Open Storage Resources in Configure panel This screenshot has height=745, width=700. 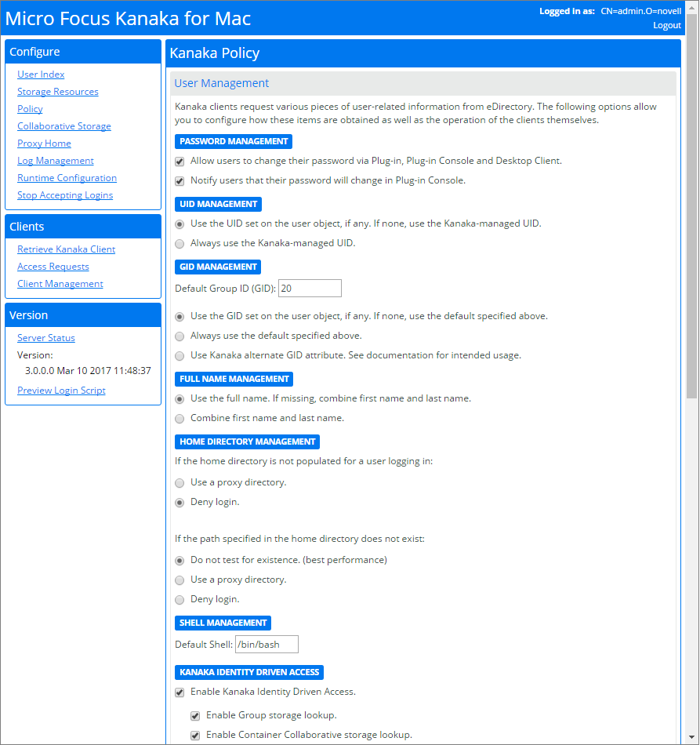point(58,91)
